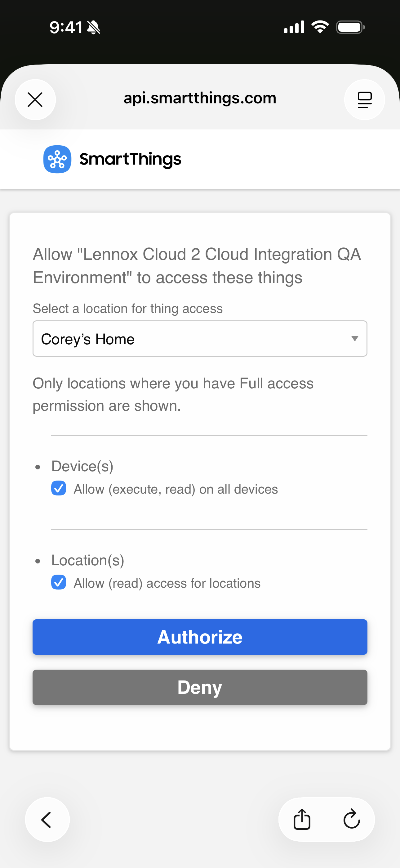
Task: Open the share sheet icon
Action: 302,820
